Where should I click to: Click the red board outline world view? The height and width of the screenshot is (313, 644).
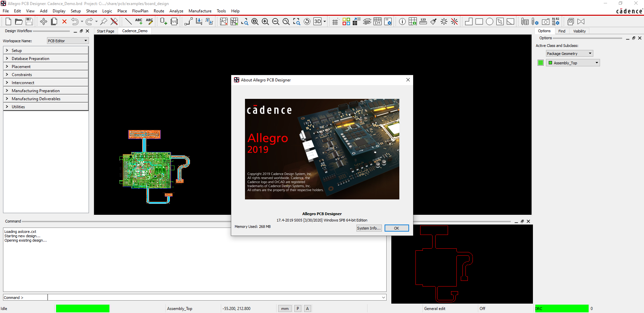pyautogui.click(x=462, y=264)
